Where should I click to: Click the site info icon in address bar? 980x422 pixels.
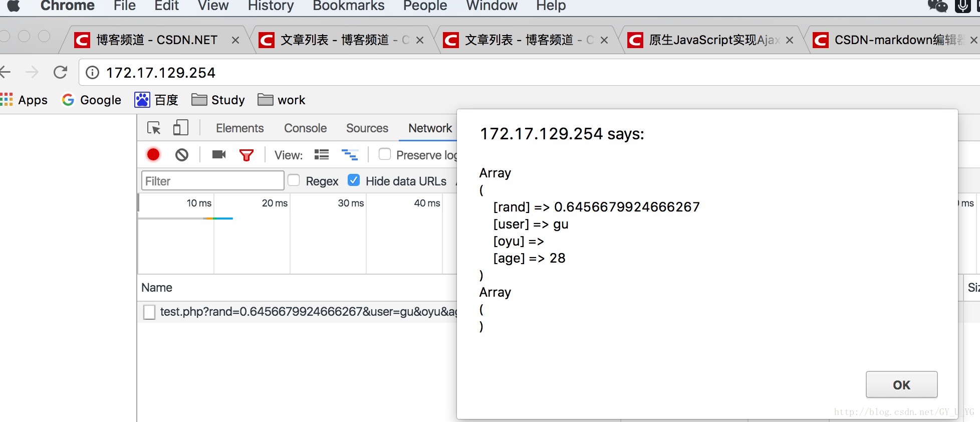coord(92,73)
